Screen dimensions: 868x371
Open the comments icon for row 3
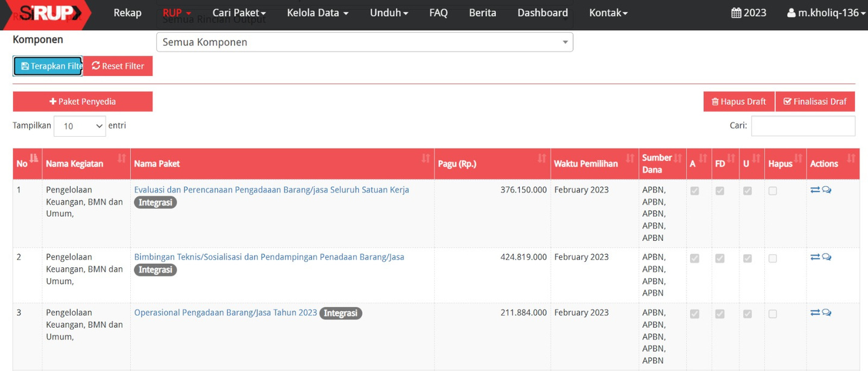[826, 313]
